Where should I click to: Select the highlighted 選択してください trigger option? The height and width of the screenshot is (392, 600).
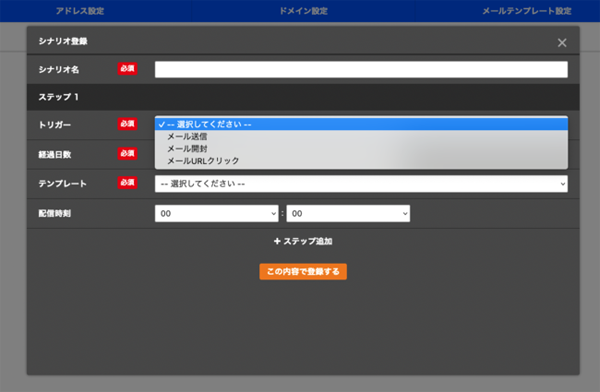pos(361,124)
